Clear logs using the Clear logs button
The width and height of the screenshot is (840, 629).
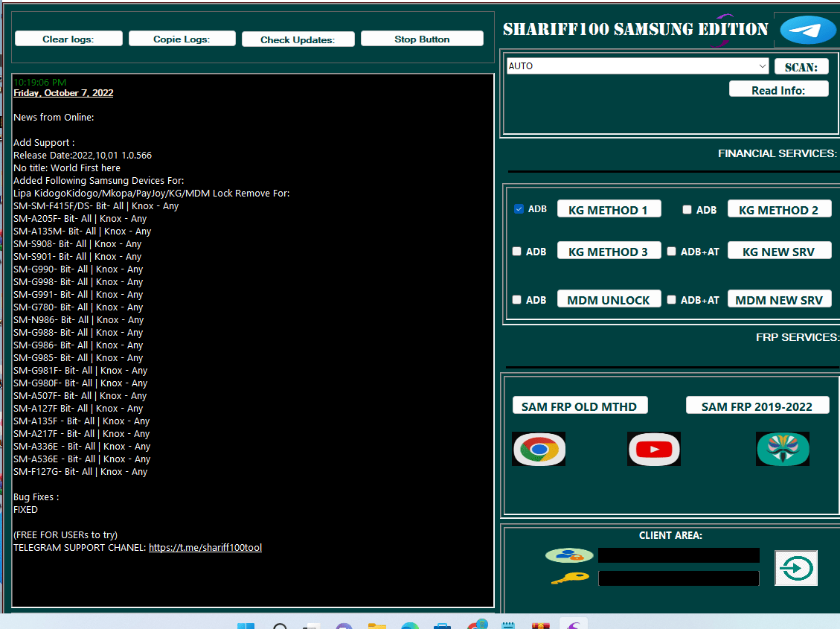pyautogui.click(x=68, y=39)
